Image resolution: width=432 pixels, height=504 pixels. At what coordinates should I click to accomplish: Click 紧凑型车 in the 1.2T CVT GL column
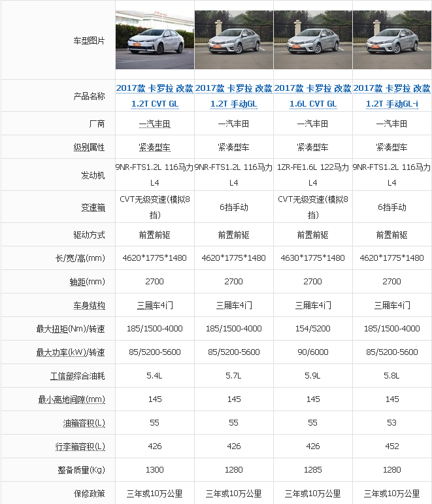coord(155,147)
